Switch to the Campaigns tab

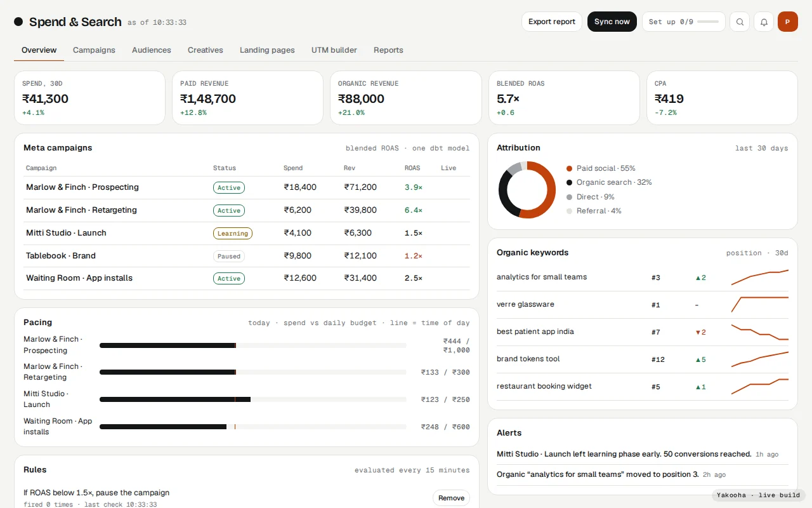[x=94, y=50]
